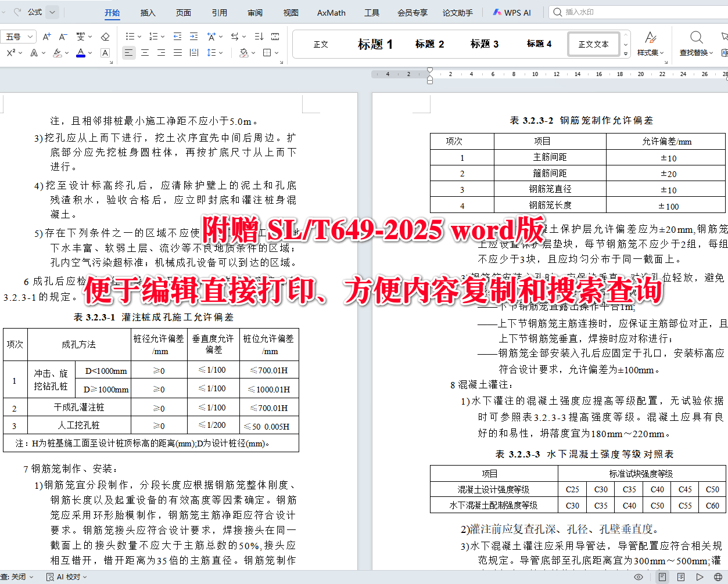The image size is (728, 584).
Task: Open the 引用 ribbon tab
Action: coord(219,12)
